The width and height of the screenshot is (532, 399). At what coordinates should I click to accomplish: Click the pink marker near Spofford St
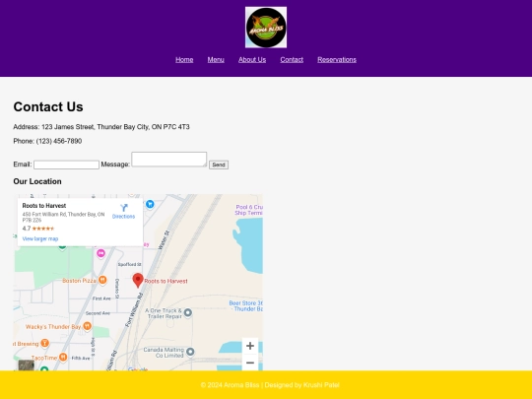coord(100,253)
